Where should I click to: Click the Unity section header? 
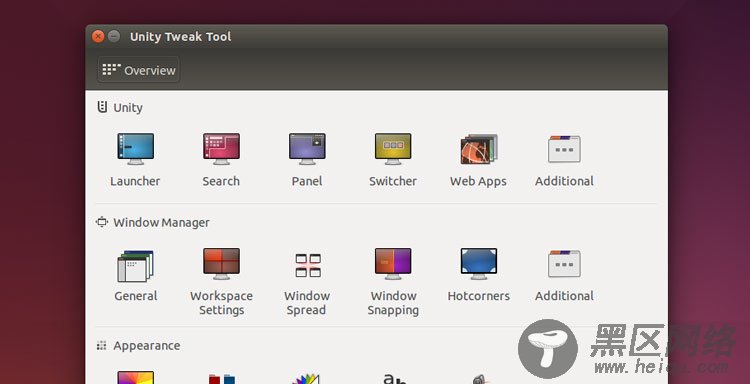click(120, 108)
